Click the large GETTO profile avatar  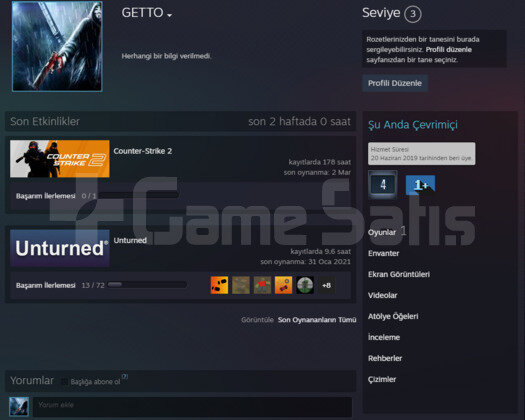(x=57, y=46)
